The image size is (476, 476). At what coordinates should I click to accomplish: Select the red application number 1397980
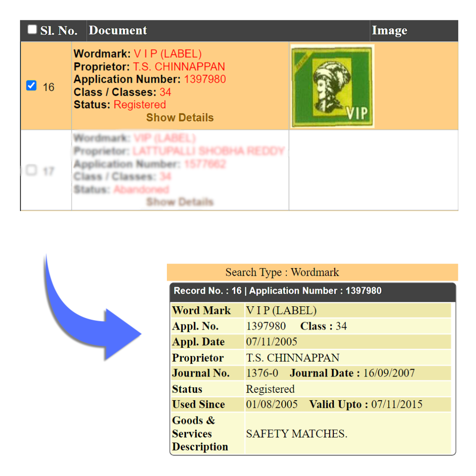[205, 79]
